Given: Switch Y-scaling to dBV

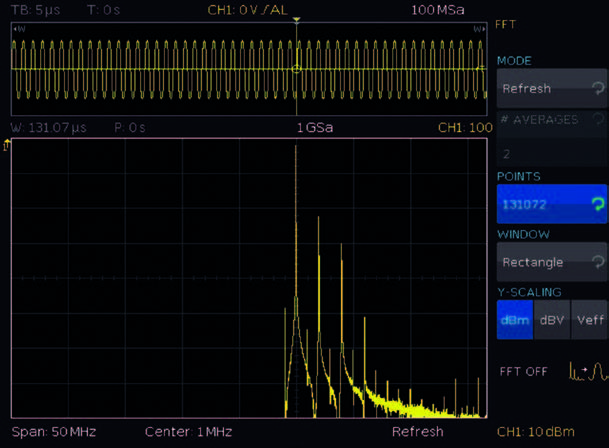Looking at the screenshot, I should point(551,320).
